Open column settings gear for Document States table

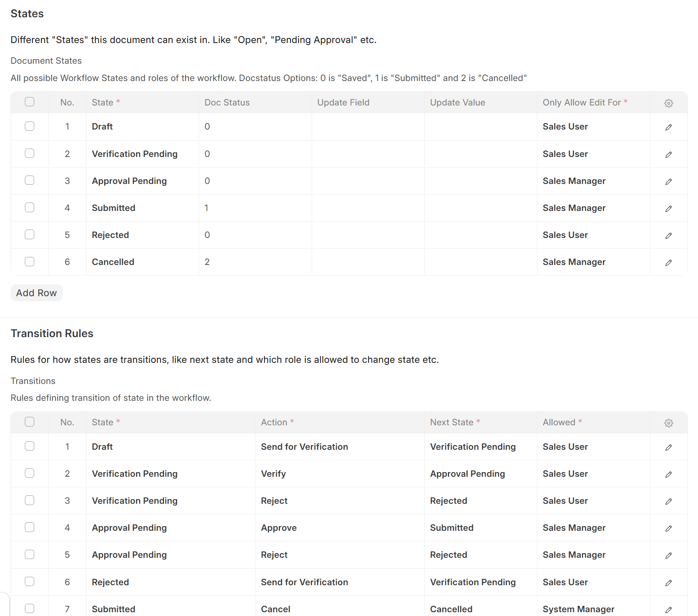coord(668,103)
